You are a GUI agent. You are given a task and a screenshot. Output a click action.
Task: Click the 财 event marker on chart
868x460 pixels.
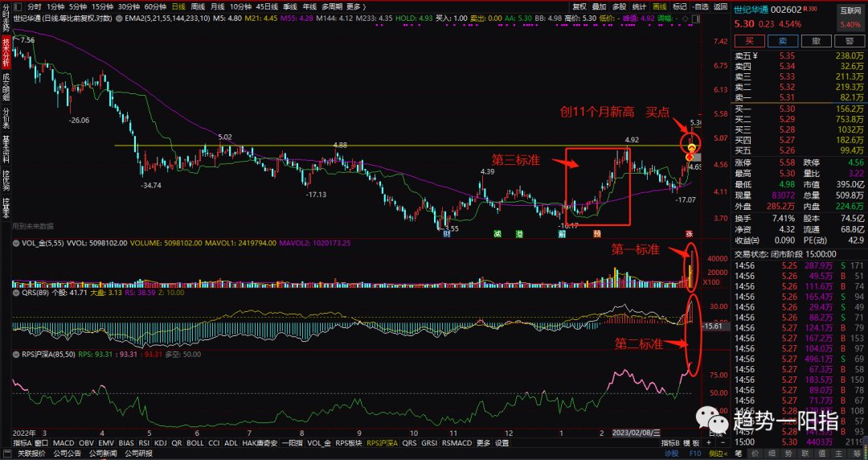446,233
